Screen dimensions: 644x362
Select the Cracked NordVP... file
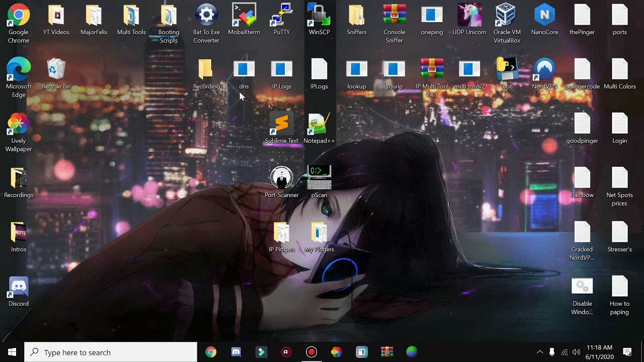pos(582,232)
